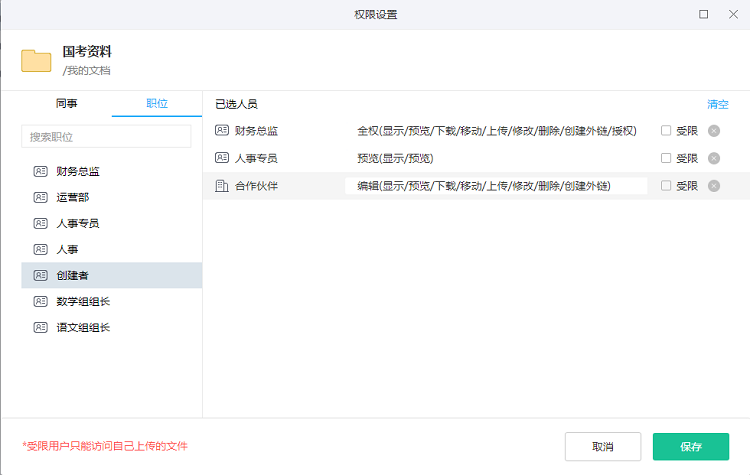Click position icon beside 数学组组长
This screenshot has height=475, width=750.
coord(41,301)
